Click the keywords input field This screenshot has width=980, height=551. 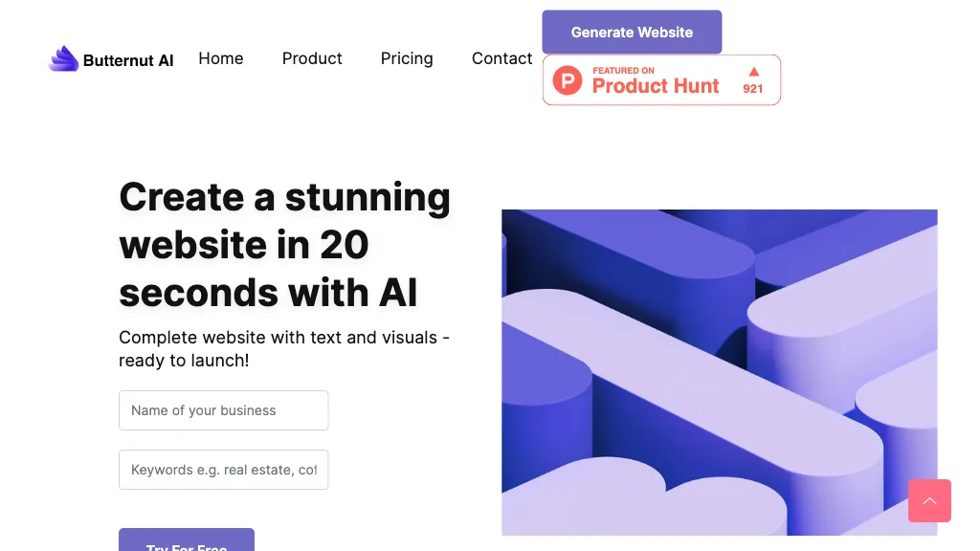(x=223, y=470)
